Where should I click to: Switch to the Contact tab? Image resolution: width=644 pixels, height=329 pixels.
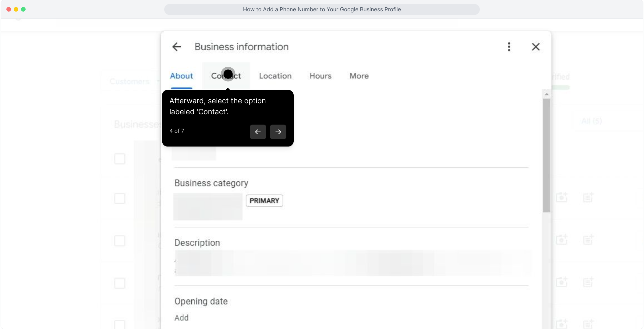226,76
